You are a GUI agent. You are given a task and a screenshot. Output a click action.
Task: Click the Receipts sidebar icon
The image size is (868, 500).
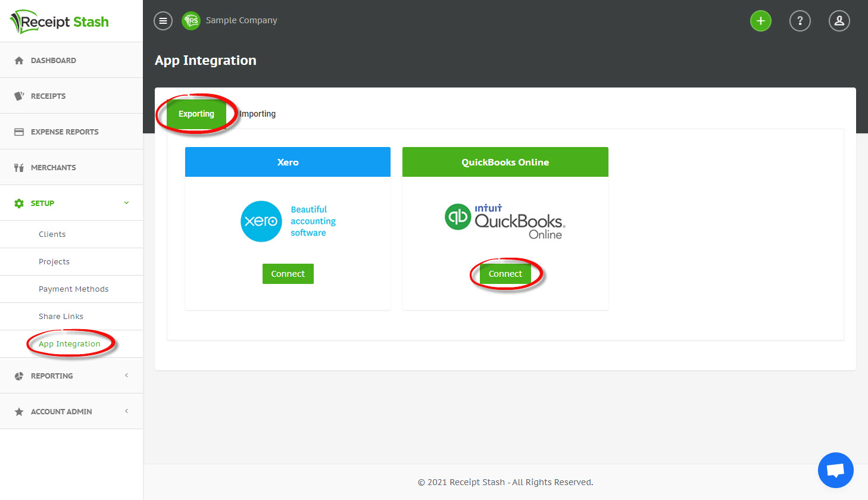pos(19,96)
